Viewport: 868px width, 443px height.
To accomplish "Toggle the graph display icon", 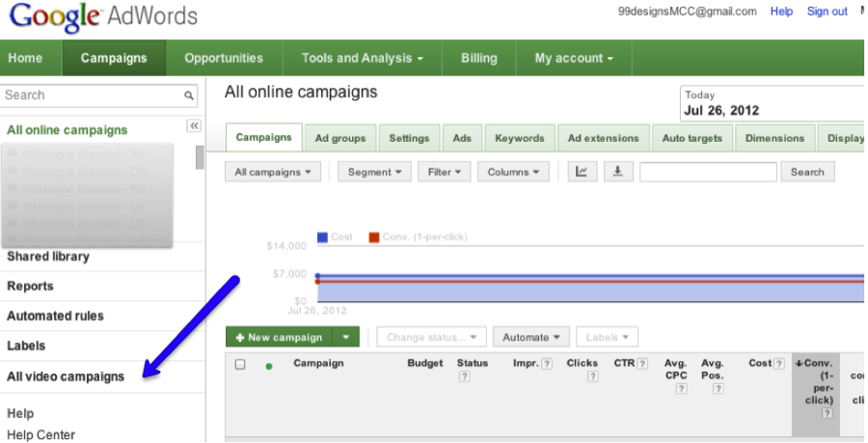I will tap(582, 172).
